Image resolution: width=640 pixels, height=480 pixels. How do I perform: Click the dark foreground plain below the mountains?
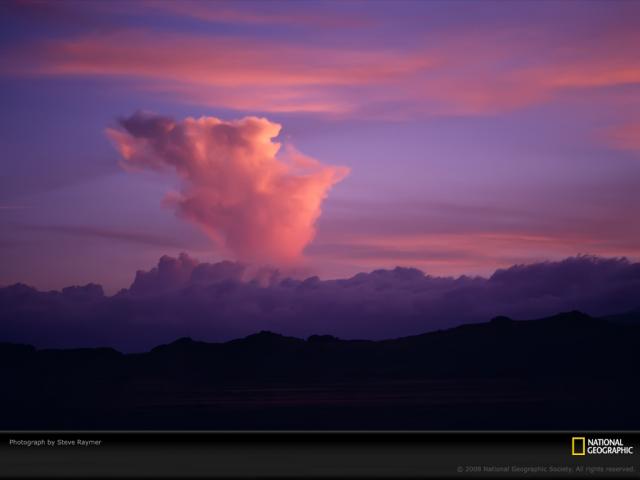click(320, 400)
